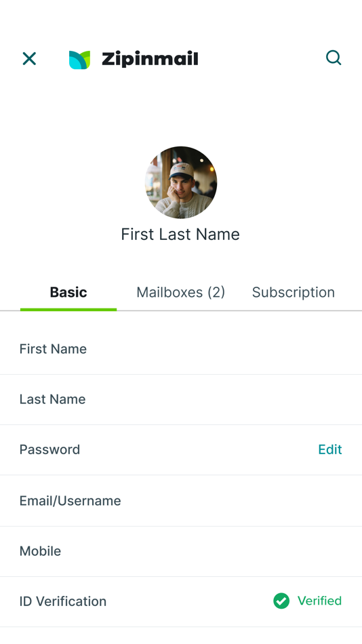Image resolution: width=362 pixels, height=644 pixels.
Task: Click the Password row label
Action: (x=49, y=449)
